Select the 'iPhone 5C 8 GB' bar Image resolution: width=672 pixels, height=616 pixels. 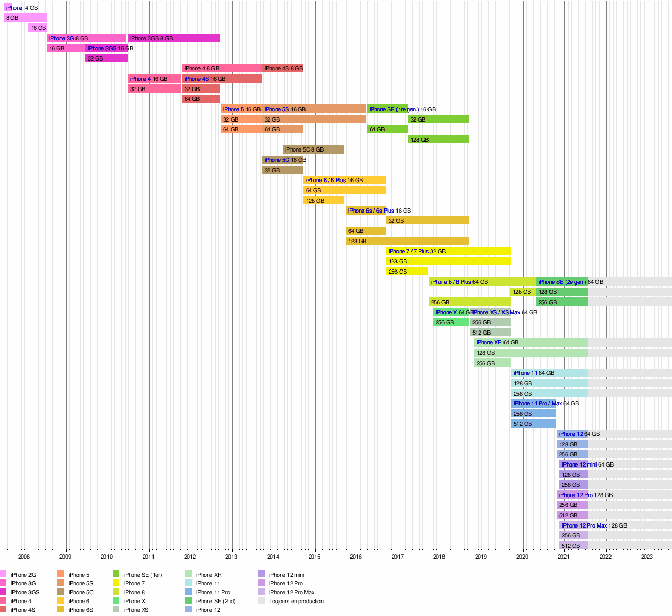(x=313, y=149)
